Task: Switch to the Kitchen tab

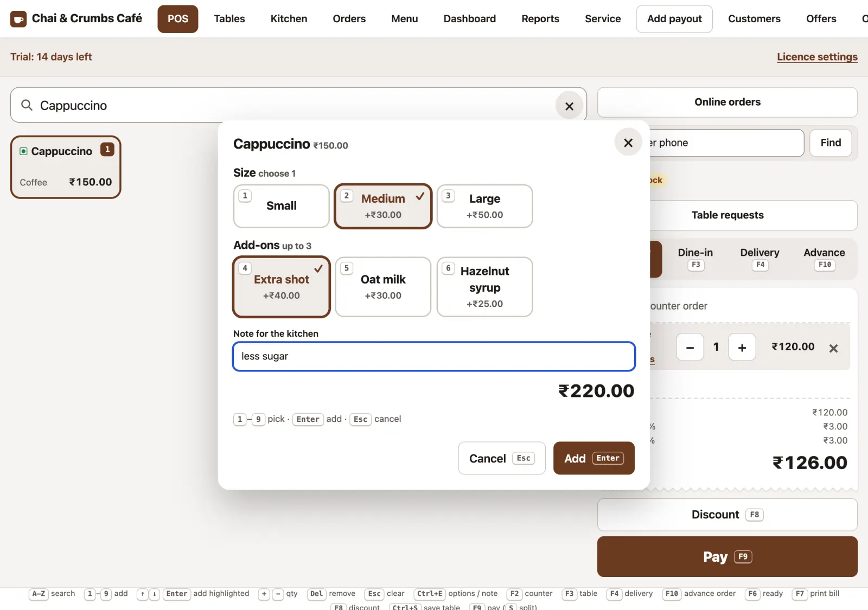Action: tap(289, 19)
